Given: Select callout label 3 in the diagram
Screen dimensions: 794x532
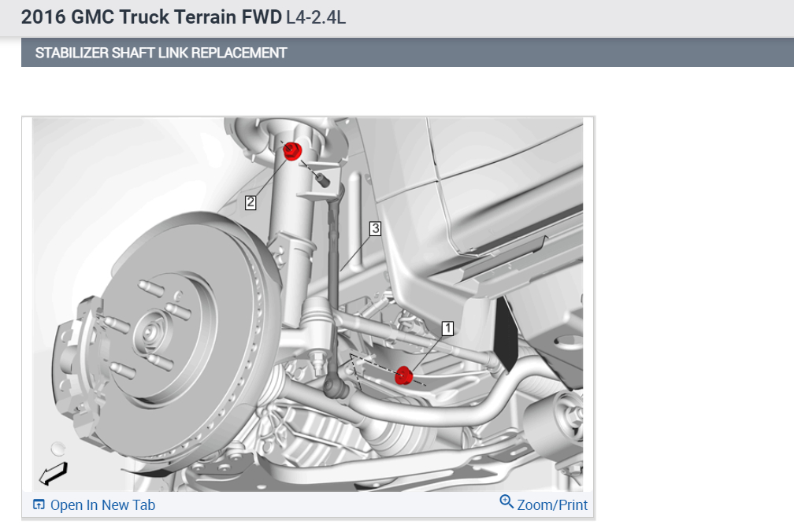Looking at the screenshot, I should (x=375, y=228).
